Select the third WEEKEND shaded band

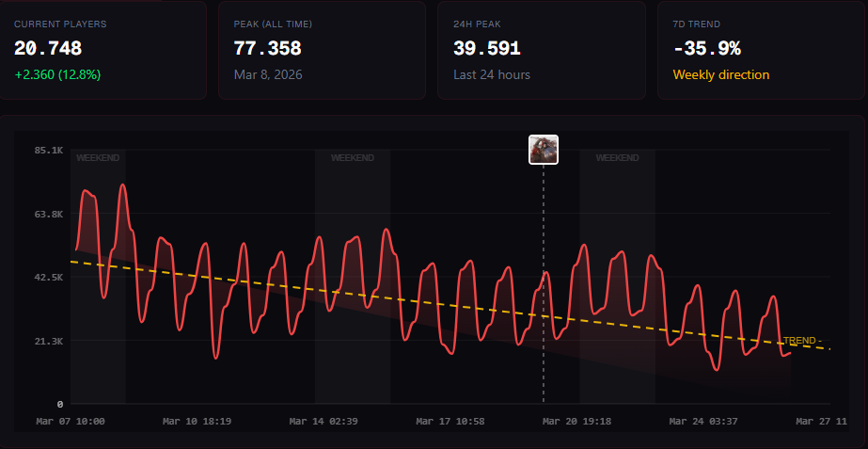pos(617,276)
